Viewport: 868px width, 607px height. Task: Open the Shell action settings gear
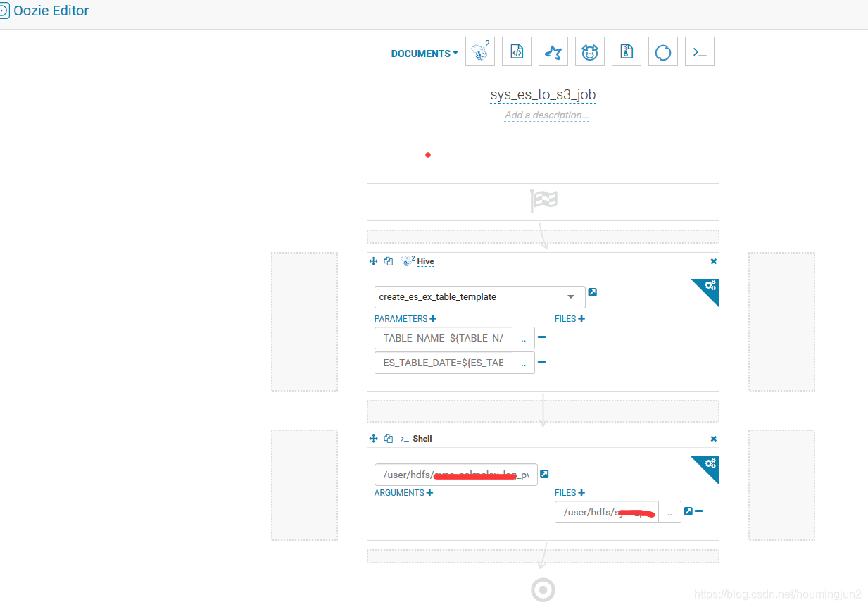click(x=710, y=463)
